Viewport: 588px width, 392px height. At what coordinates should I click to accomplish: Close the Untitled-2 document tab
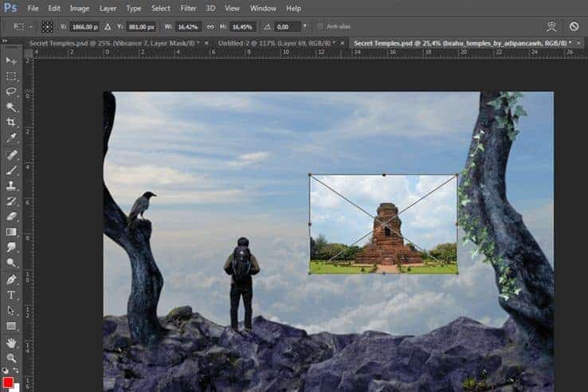[x=342, y=43]
